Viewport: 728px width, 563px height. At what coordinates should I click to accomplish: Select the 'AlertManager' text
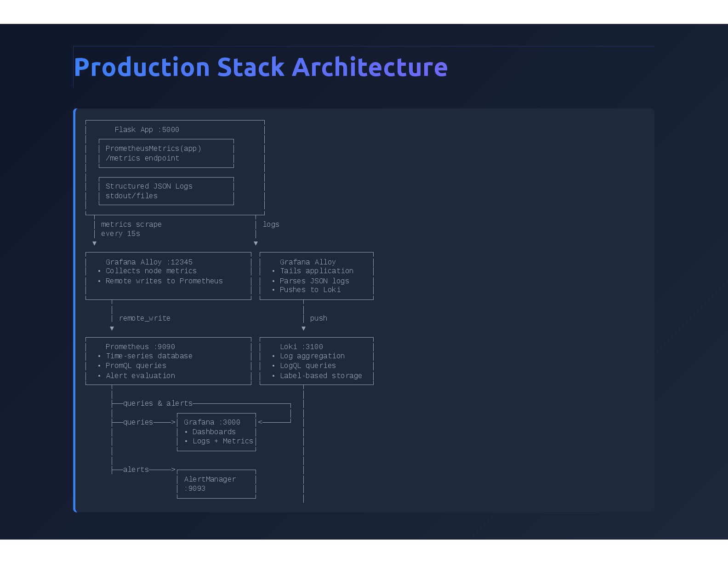click(x=210, y=479)
